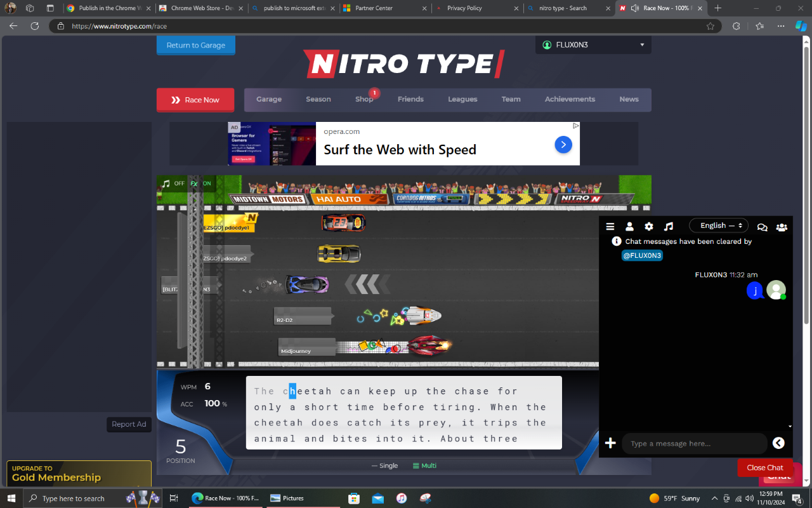Toggle race FX to ON
The height and width of the screenshot is (508, 812).
[x=206, y=184]
